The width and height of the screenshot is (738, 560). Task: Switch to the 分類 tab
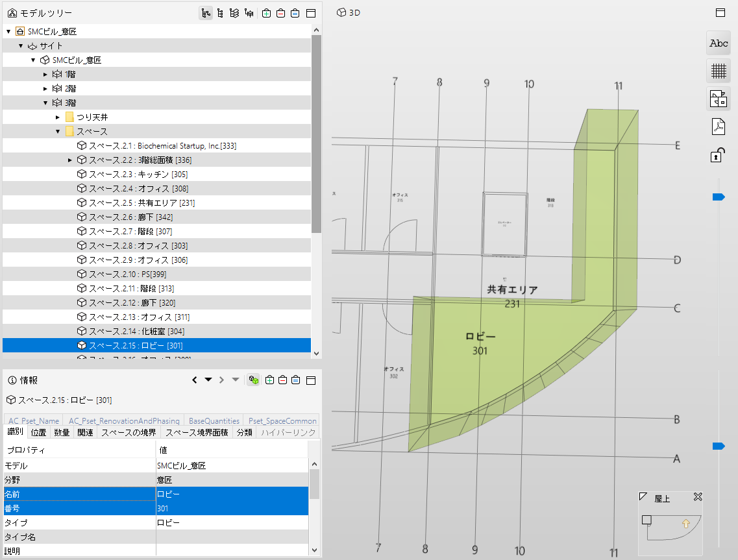(244, 432)
